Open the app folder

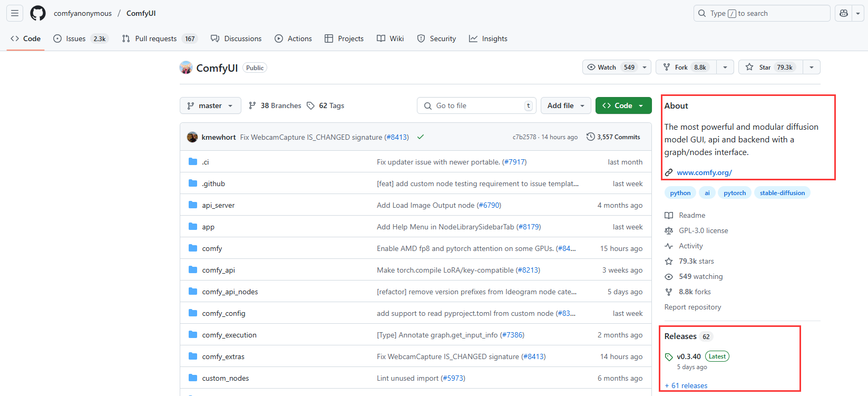(x=208, y=227)
